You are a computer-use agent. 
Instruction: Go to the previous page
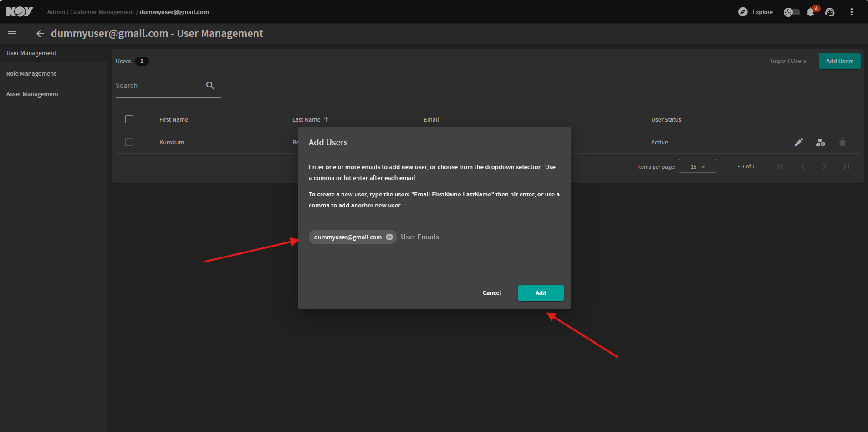tap(802, 166)
